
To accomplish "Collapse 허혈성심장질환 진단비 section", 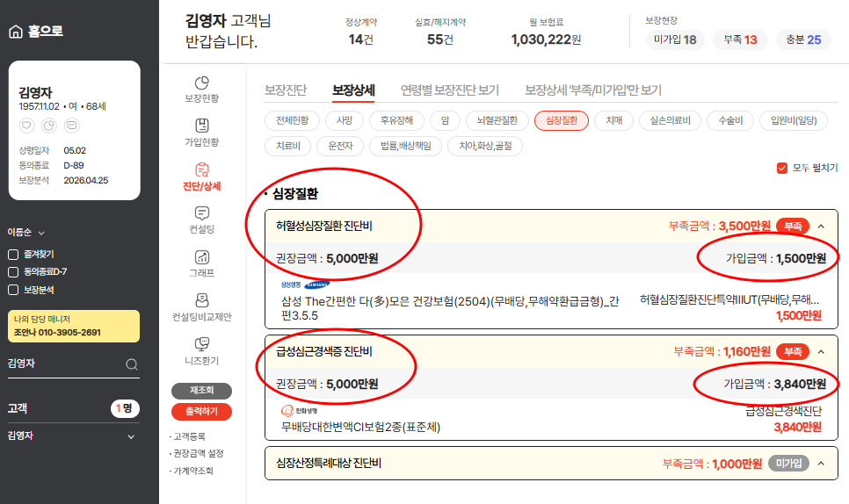I will (822, 226).
